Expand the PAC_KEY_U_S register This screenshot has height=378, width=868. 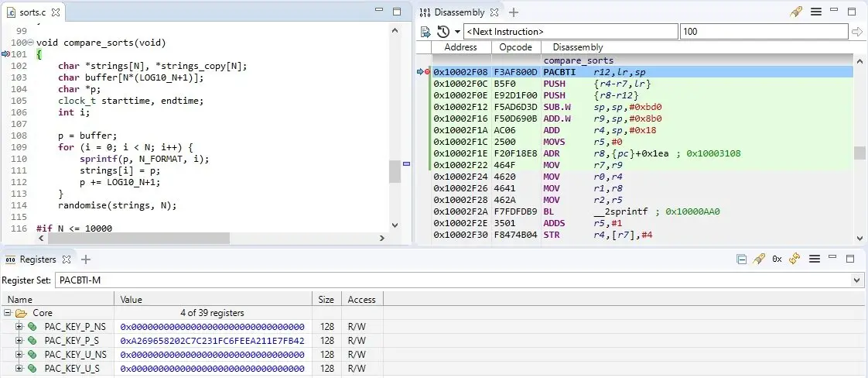pos(19,368)
